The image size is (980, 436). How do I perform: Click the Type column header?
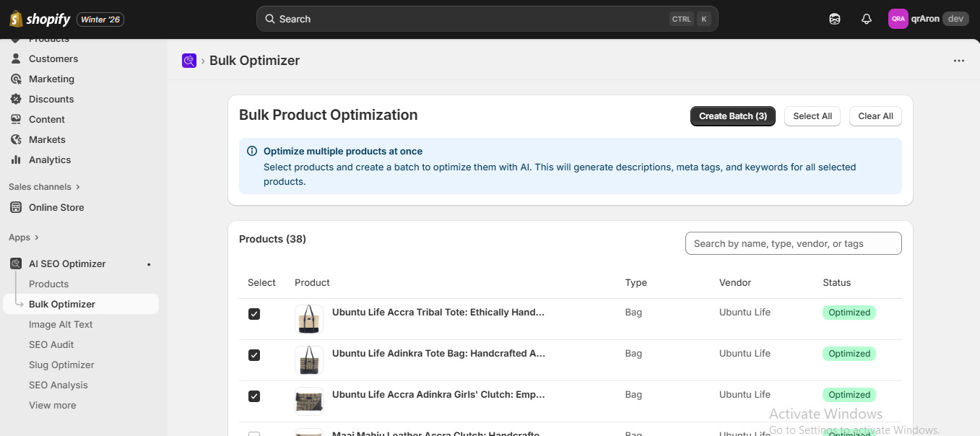coord(636,282)
